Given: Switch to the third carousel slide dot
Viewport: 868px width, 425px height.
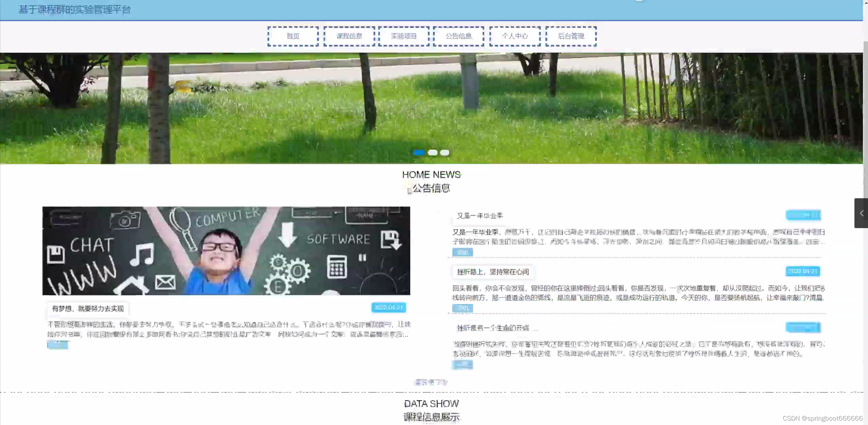Looking at the screenshot, I should click(445, 153).
